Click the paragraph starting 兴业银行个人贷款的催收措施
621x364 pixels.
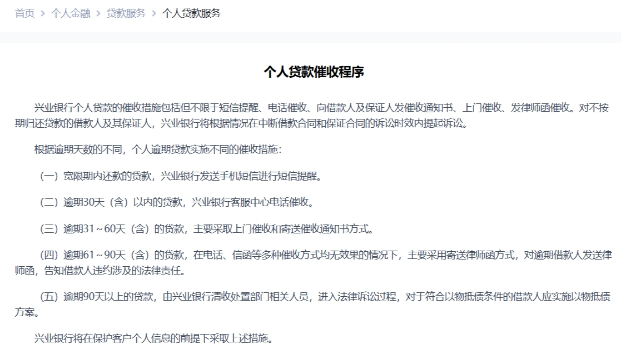pos(312,116)
